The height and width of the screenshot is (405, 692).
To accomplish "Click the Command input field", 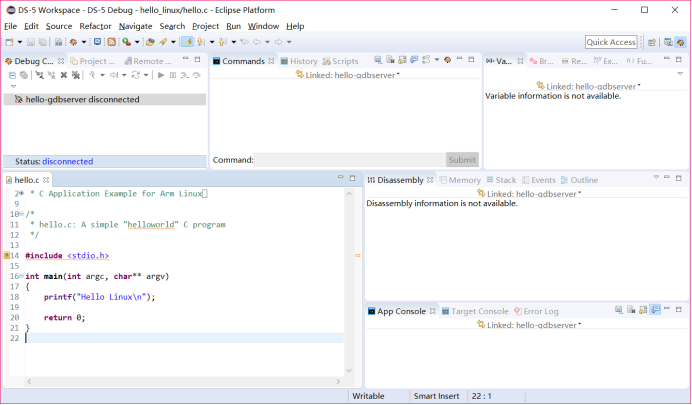I will click(350, 160).
